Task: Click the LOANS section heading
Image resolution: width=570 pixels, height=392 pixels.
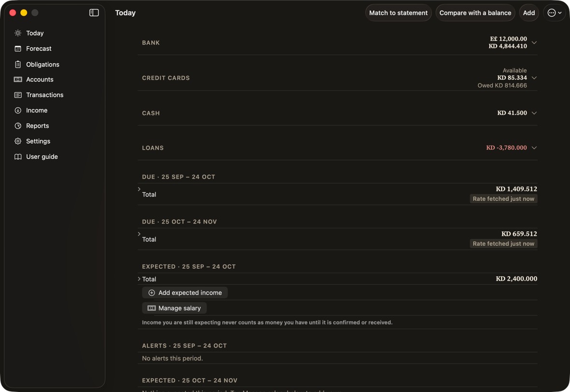Action: pyautogui.click(x=153, y=148)
